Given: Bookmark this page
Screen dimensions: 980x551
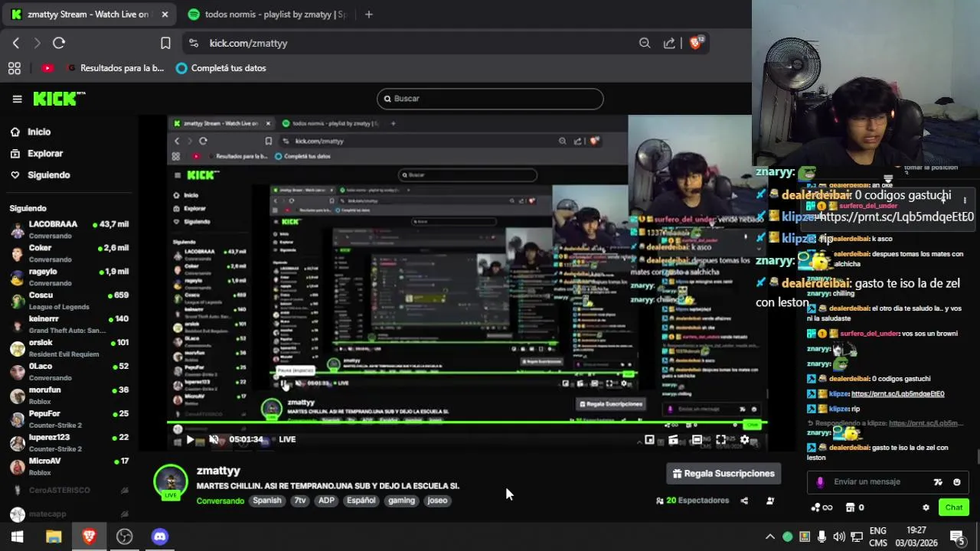Looking at the screenshot, I should (x=165, y=44).
